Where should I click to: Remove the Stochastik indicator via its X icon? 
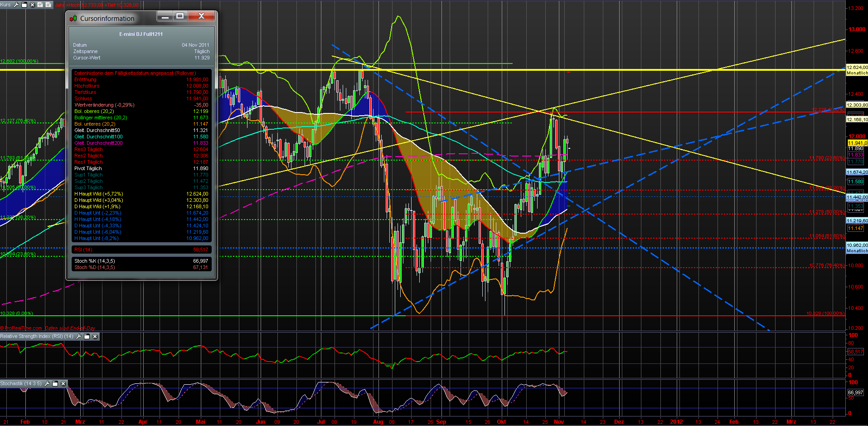pos(63,383)
